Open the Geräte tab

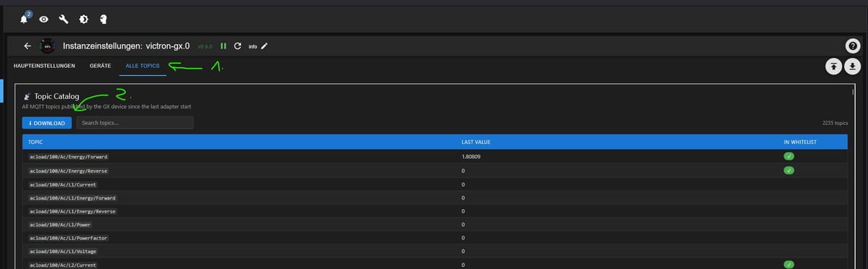[x=100, y=66]
